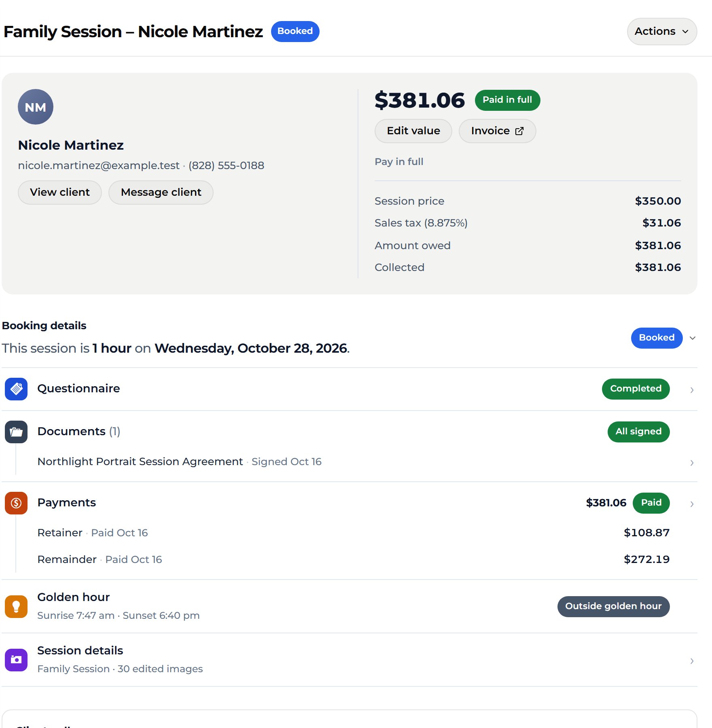This screenshot has height=728, width=712.
Task: Click the NM client avatar
Action: click(36, 107)
